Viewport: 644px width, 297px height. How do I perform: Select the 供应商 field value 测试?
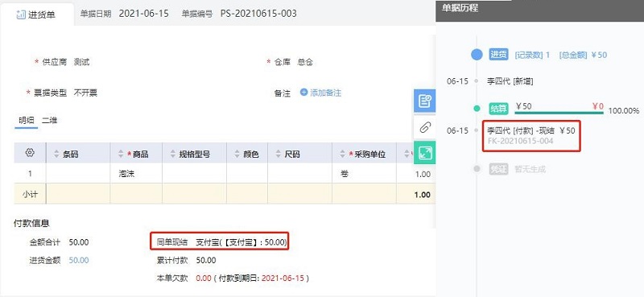point(81,62)
